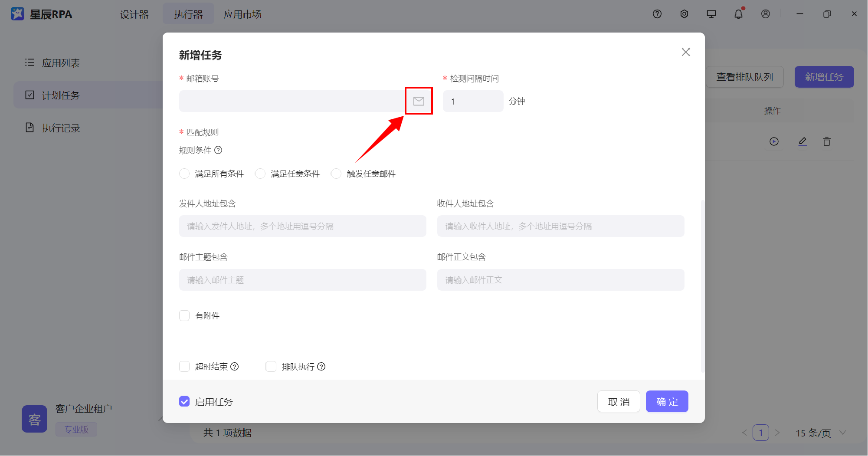Switch to the 设计器 tab
Screen dimensions: 868x456
[134, 14]
